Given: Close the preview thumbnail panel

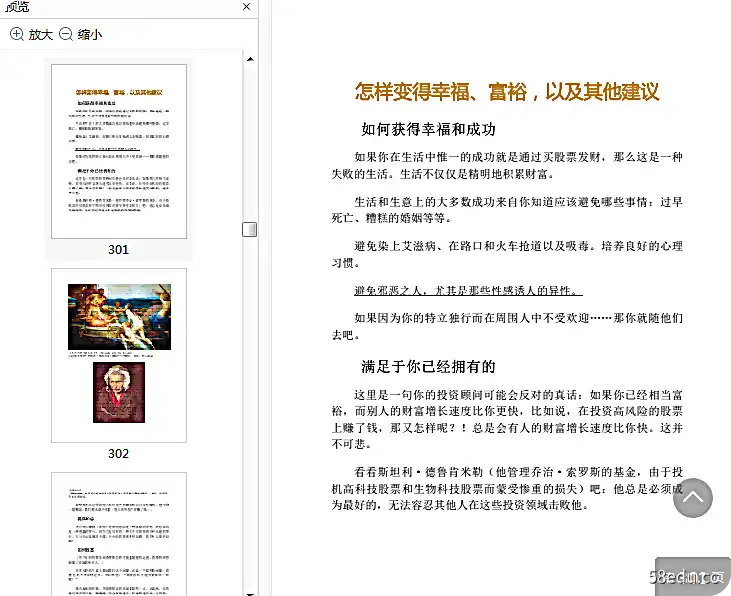Looking at the screenshot, I should [x=247, y=7].
